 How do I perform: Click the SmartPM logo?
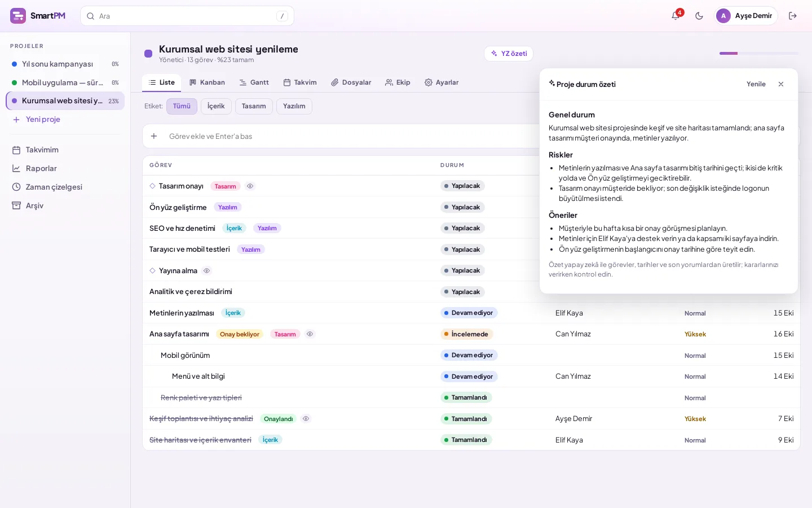coord(38,16)
